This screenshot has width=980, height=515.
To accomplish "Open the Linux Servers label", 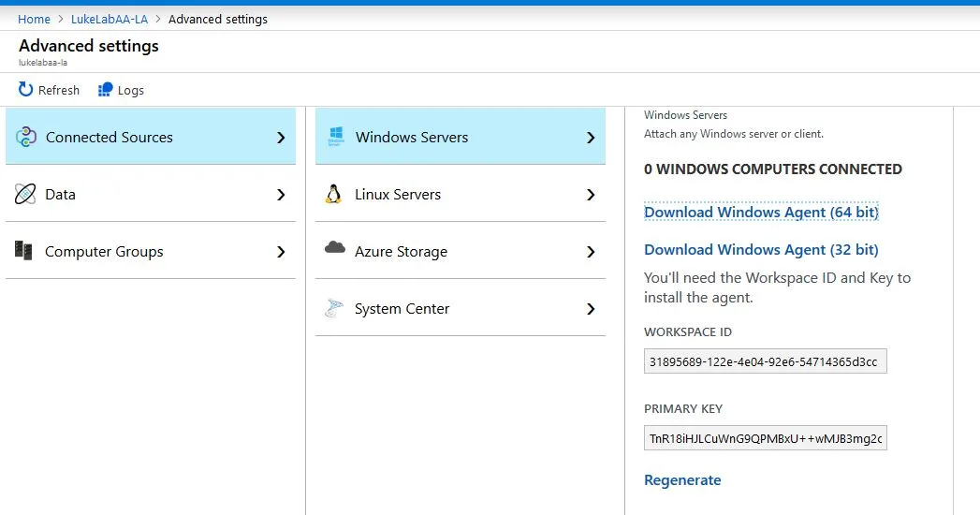I will tap(398, 195).
